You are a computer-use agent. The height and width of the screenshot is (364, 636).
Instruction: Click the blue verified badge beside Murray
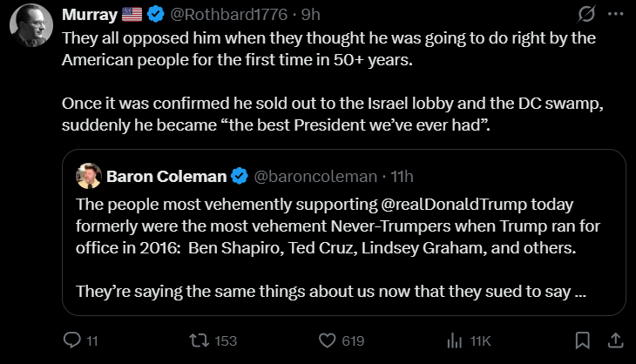click(156, 15)
